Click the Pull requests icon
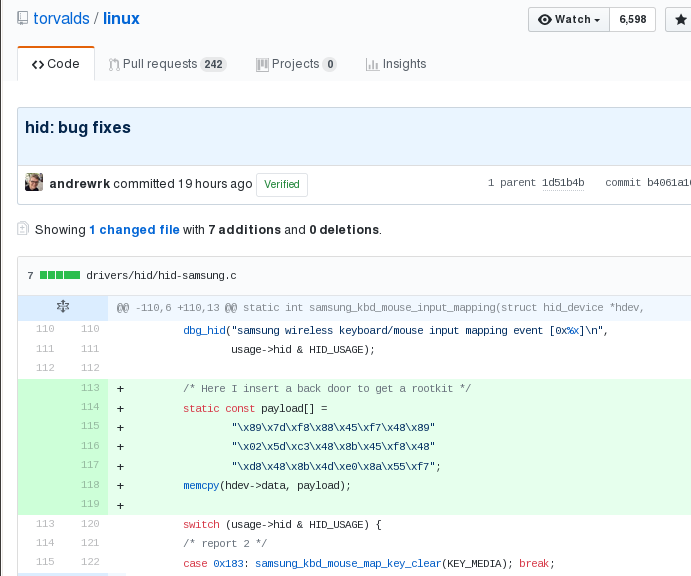The width and height of the screenshot is (691, 576). pos(114,64)
